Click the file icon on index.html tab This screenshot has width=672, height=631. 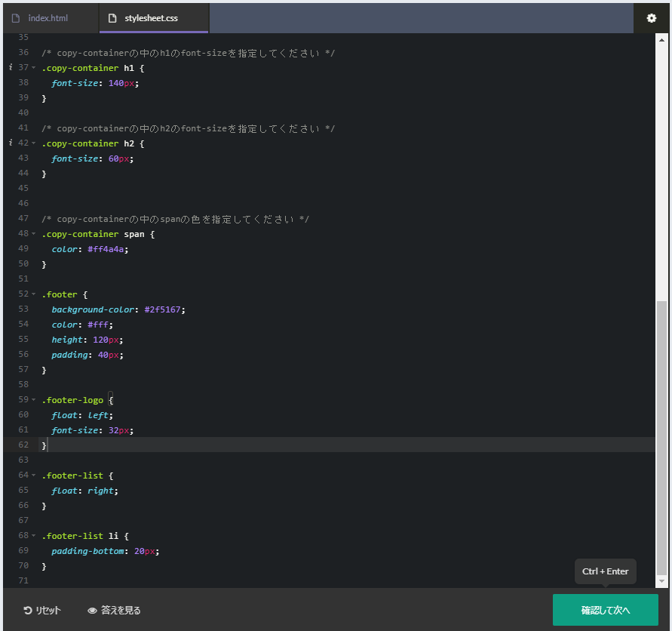pos(16,18)
